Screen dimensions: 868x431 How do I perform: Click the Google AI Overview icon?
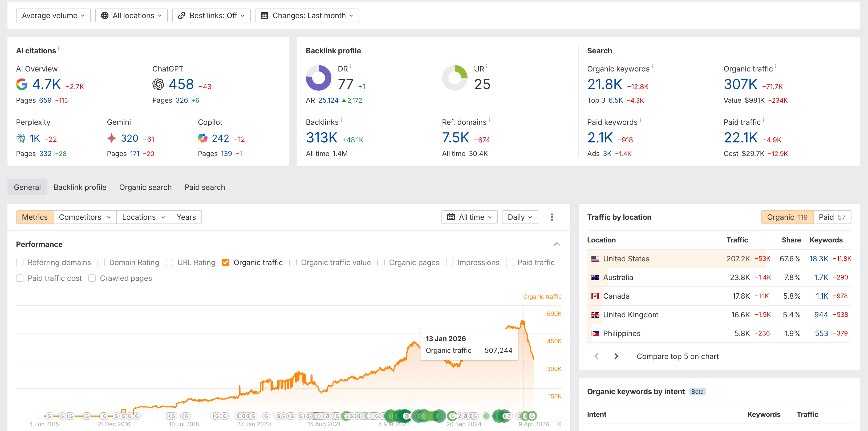click(x=22, y=84)
